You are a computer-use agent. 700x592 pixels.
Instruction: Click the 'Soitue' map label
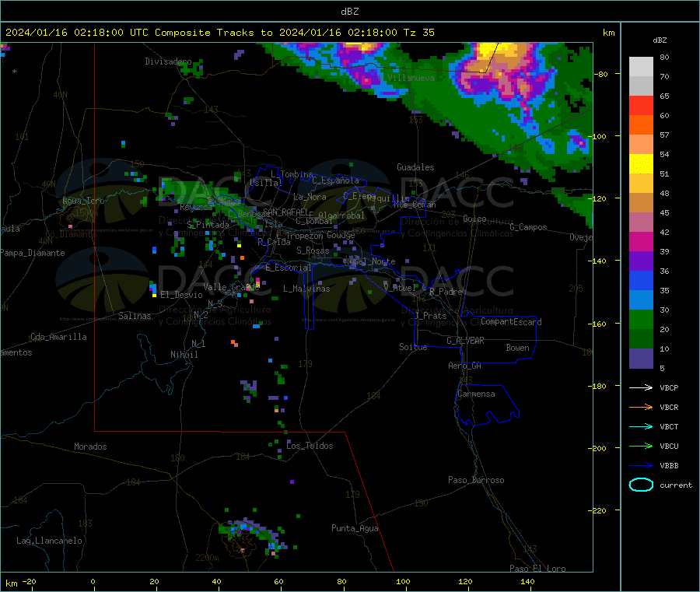pyautogui.click(x=413, y=347)
